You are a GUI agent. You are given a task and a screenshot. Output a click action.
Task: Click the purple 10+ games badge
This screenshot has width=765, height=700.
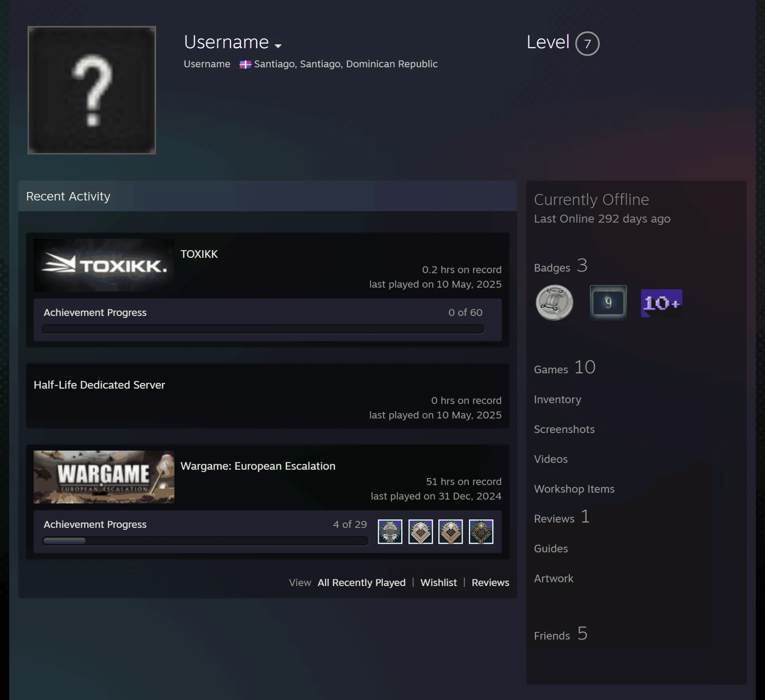(661, 303)
